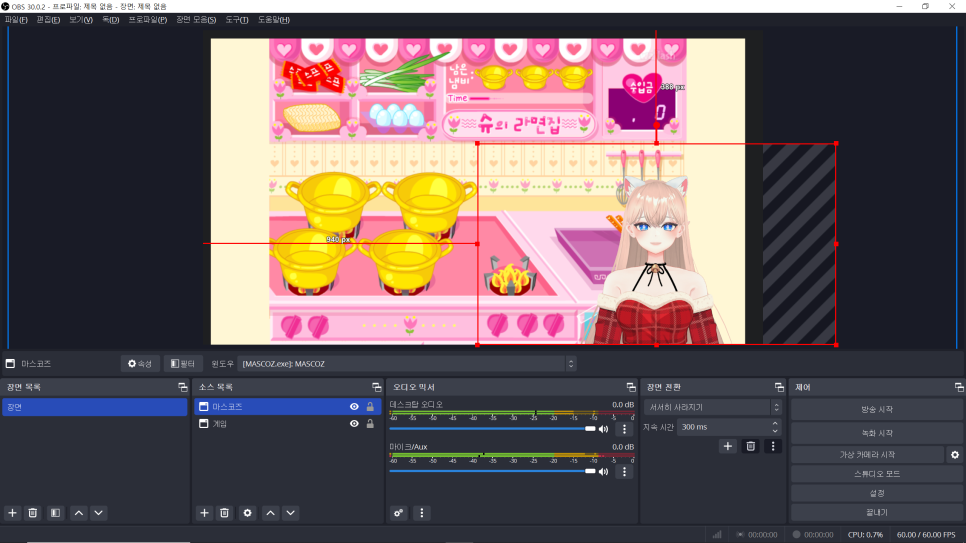Select the 장면 scene item
Viewport: 966px width, 543px height.
pos(94,407)
